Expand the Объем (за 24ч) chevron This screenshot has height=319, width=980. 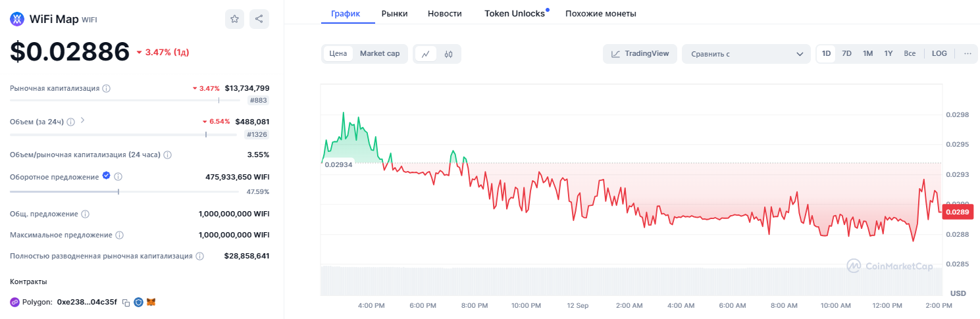point(83,121)
